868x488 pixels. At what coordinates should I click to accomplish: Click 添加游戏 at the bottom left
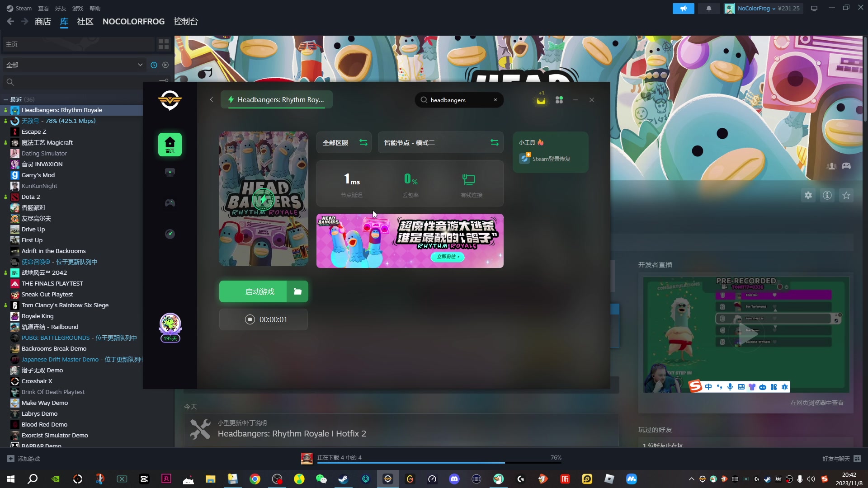pos(24,459)
